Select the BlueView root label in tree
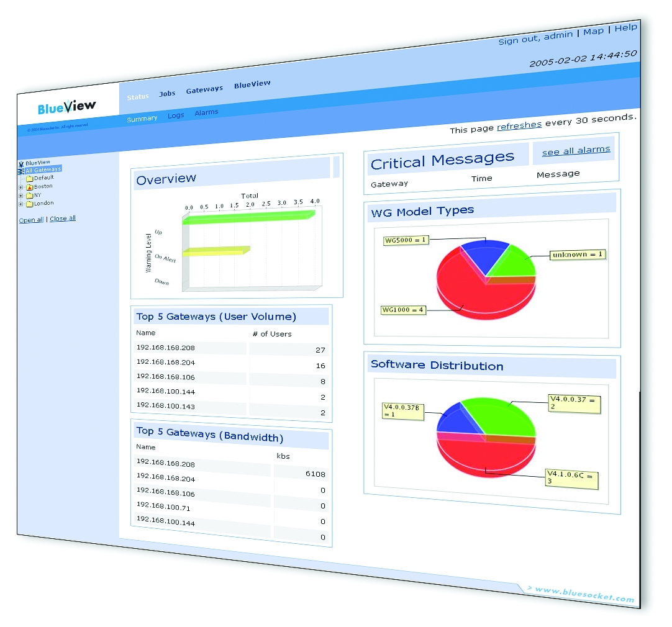This screenshot has width=672, height=627. (x=38, y=163)
